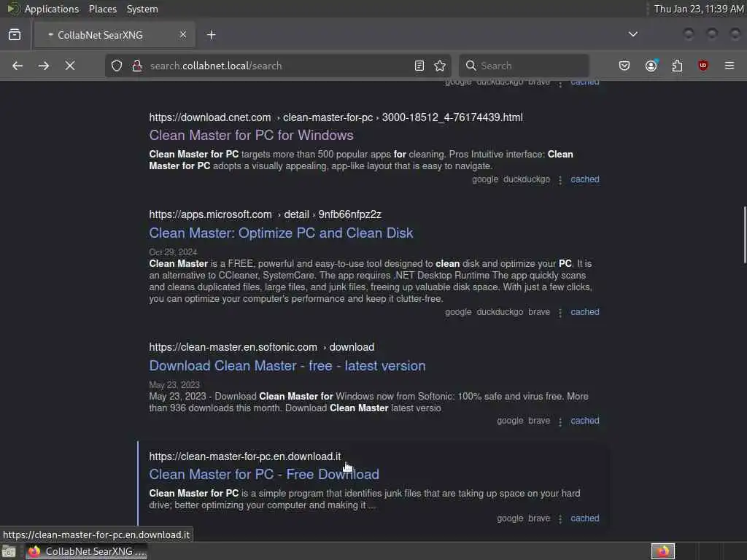Open the Pocket save icon

pos(624,66)
